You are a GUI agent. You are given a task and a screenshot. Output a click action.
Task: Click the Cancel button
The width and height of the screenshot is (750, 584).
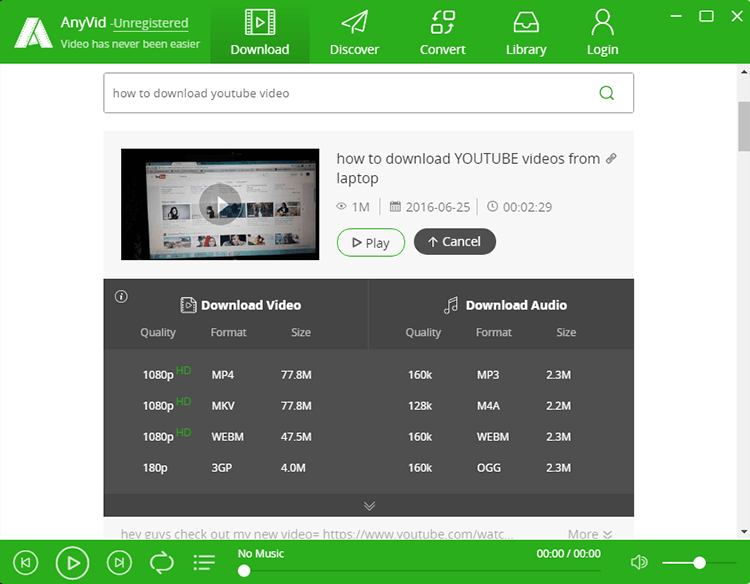[x=454, y=242]
